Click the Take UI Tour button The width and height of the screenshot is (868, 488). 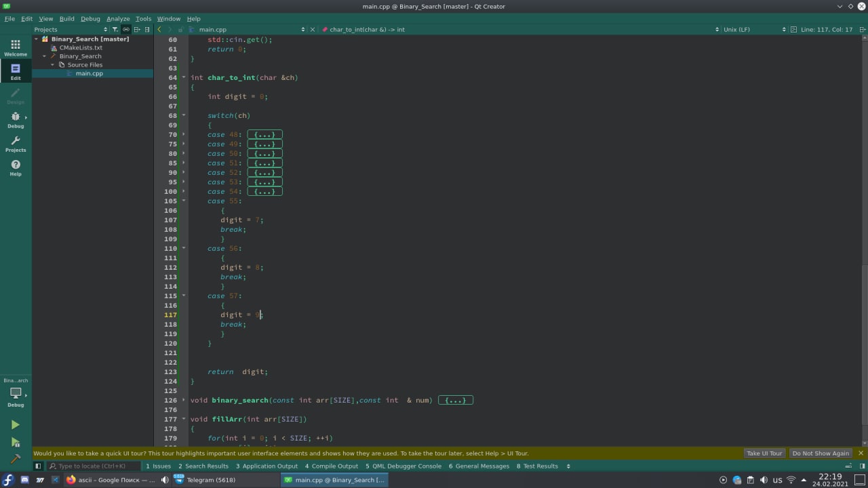764,453
